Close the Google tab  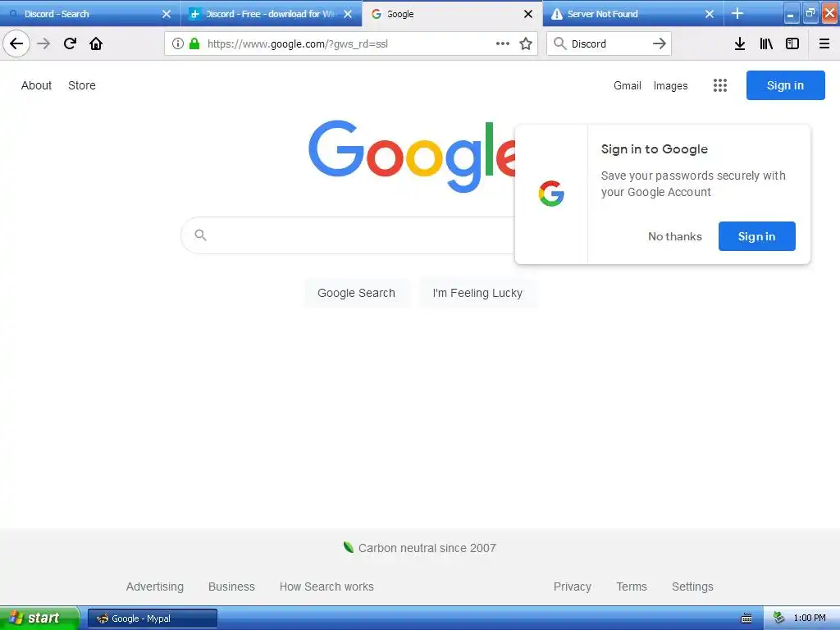528,14
